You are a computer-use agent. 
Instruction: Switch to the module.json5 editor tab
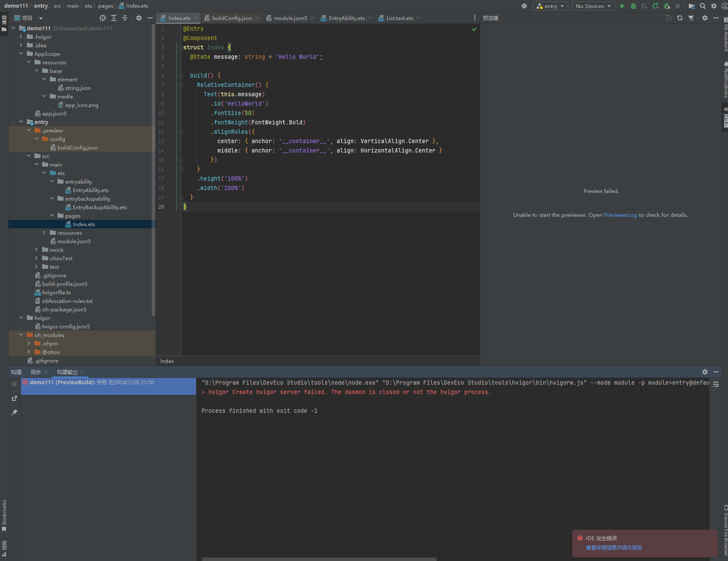point(290,18)
